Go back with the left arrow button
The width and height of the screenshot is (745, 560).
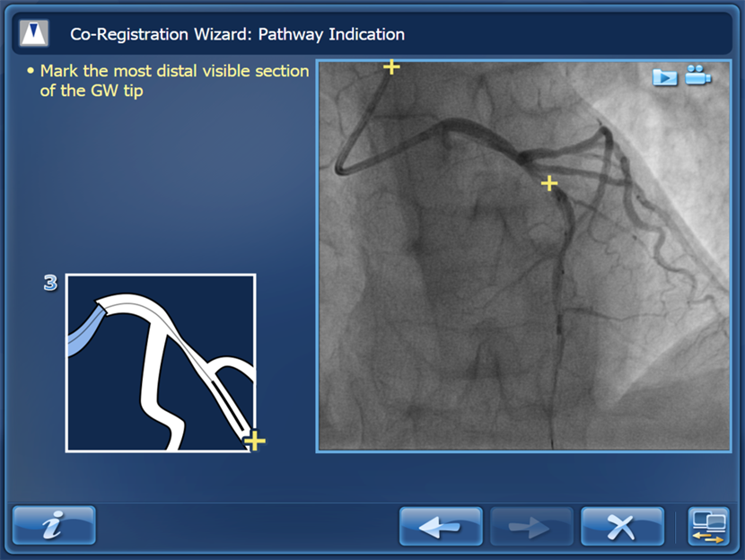pos(441,526)
